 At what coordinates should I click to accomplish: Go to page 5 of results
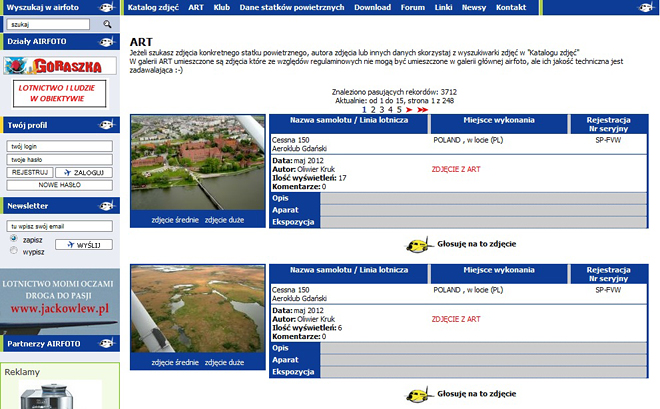tap(399, 110)
